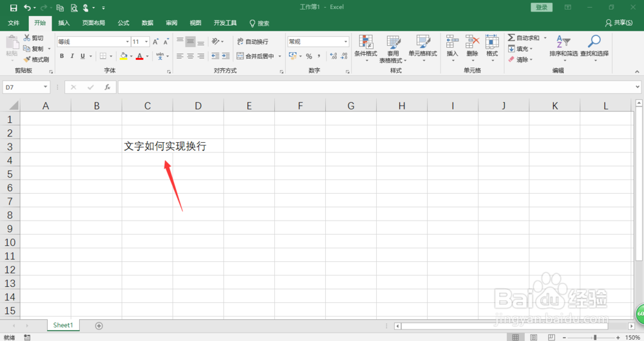The height and width of the screenshot is (341, 644).
Task: Expand the AutoSum dropdown arrow
Action: coord(545,38)
